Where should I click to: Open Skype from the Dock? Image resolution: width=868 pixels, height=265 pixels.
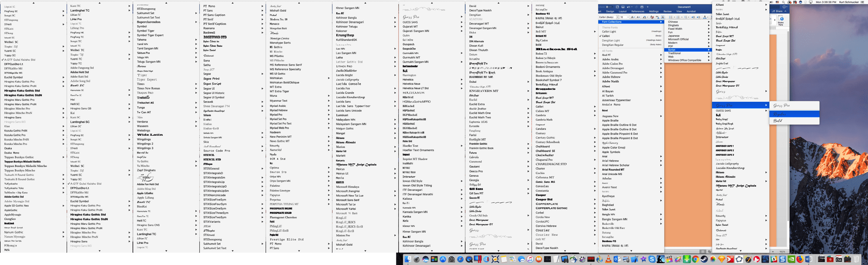[x=652, y=259]
